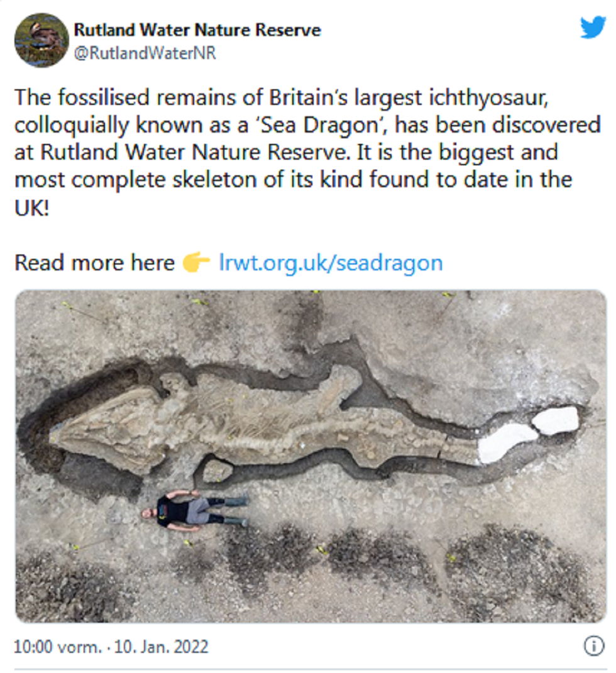The width and height of the screenshot is (616, 673).
Task: Click the 10:00 vorm. time in the timestamp
Action: pos(58,647)
